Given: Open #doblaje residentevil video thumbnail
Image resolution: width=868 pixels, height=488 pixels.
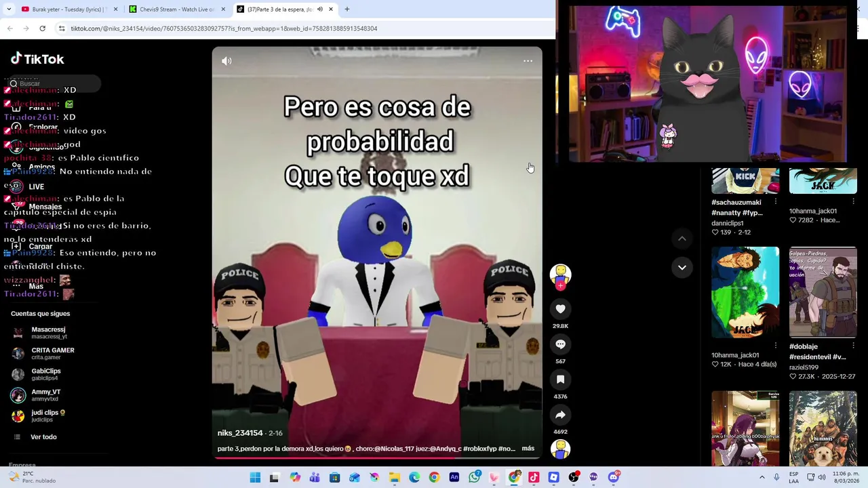Looking at the screenshot, I should 823,292.
